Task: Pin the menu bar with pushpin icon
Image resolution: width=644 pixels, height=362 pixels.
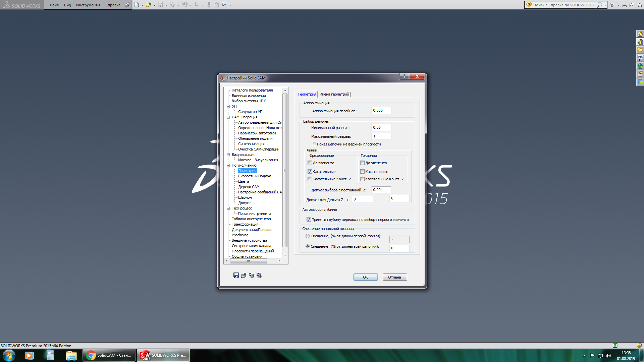Action: tap(127, 5)
